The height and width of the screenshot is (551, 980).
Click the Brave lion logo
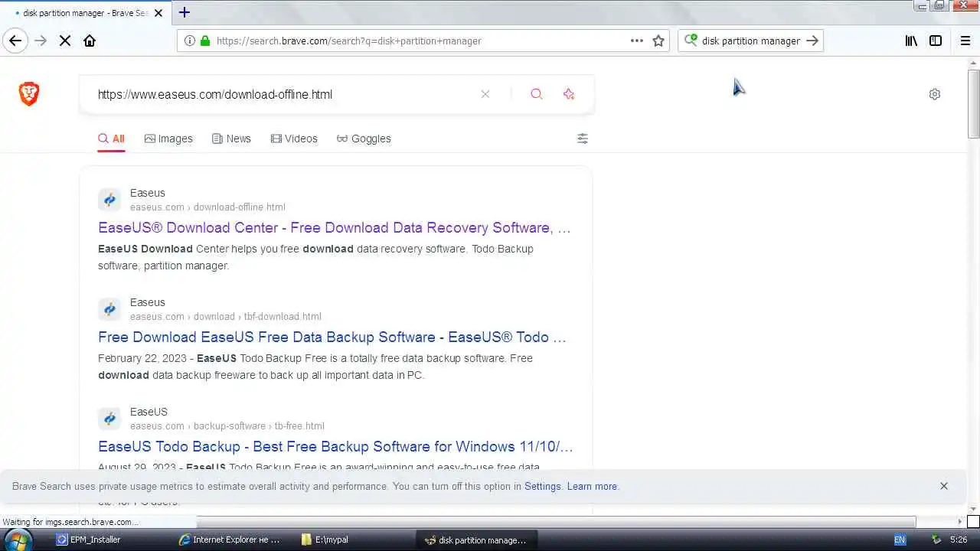point(29,94)
